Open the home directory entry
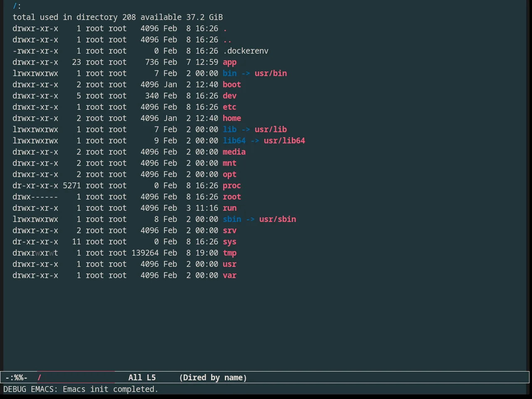This screenshot has height=399, width=532. pos(232,118)
